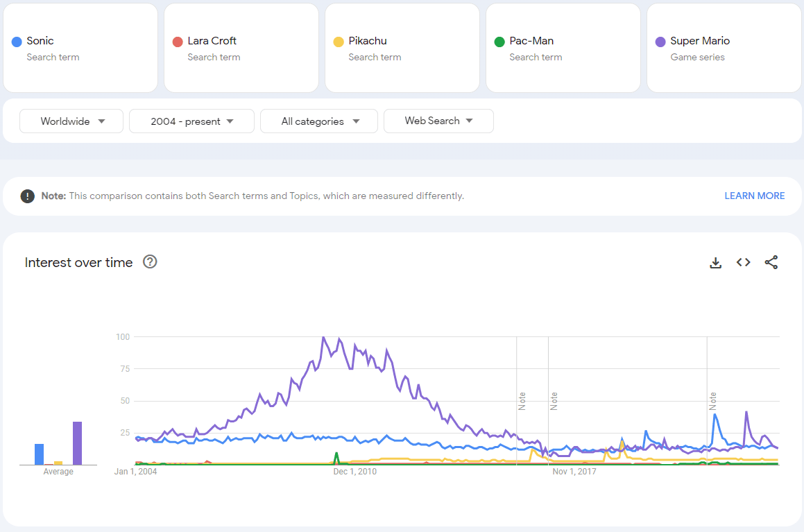Viewport: 804px width, 532px height.
Task: Click the Search term label under Lara Croft
Action: (214, 58)
